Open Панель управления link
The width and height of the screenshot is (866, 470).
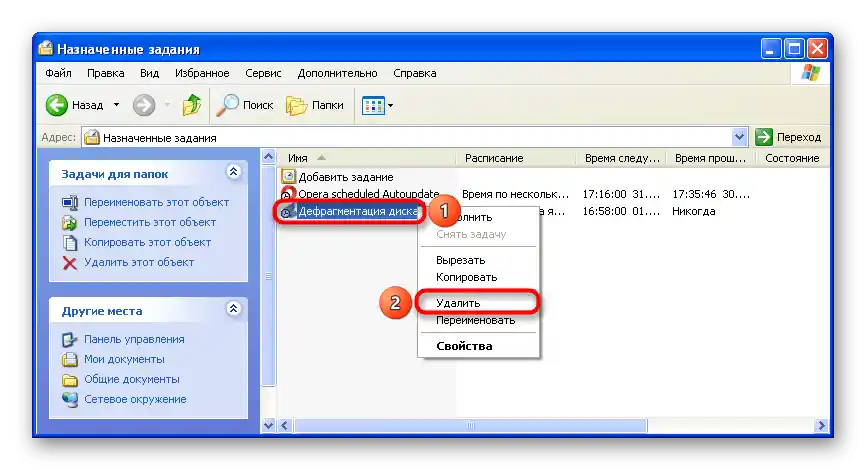134,339
